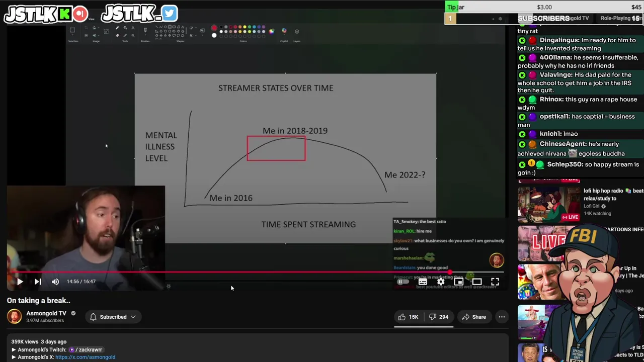Click the Kick logo in stream overlay

pyautogui.click(x=65, y=14)
